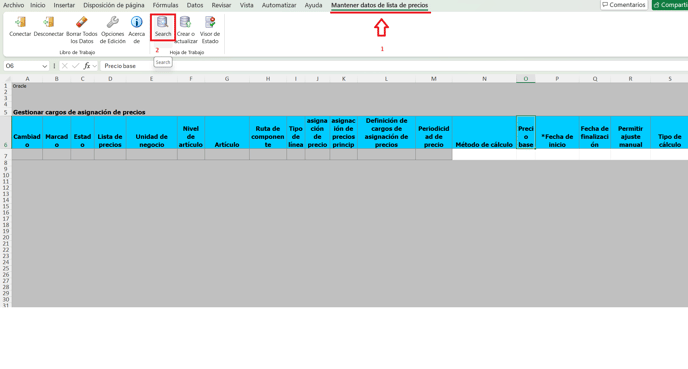Click the Oracle cell in row 1

(x=20, y=86)
